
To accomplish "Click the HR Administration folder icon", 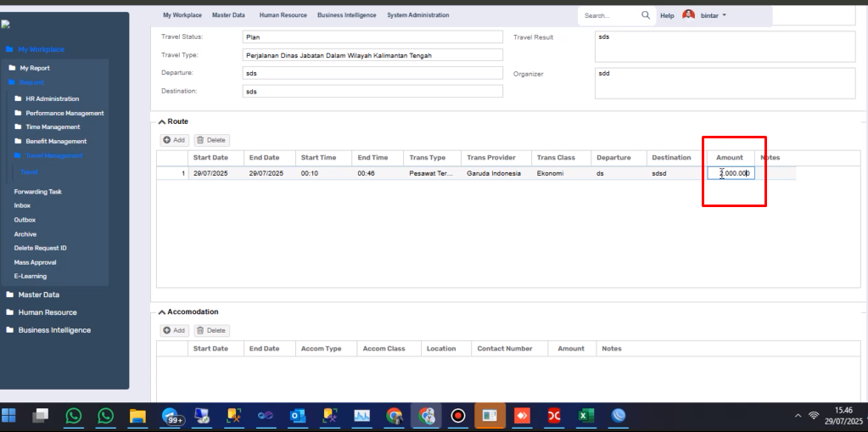I will coord(19,98).
